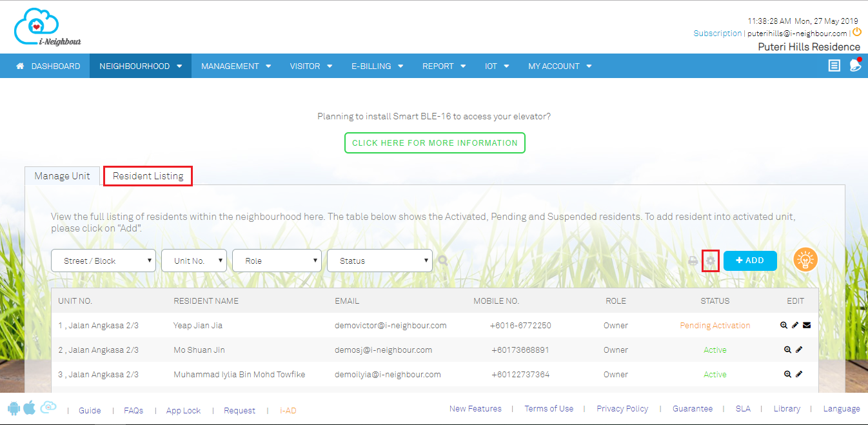This screenshot has height=425, width=868.
Task: Open the My Account menu
Action: [x=560, y=66]
